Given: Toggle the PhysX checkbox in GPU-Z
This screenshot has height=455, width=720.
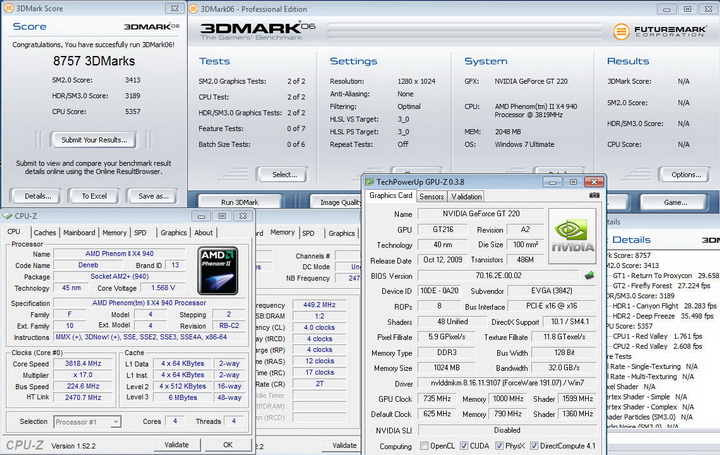Looking at the screenshot, I should click(499, 445).
